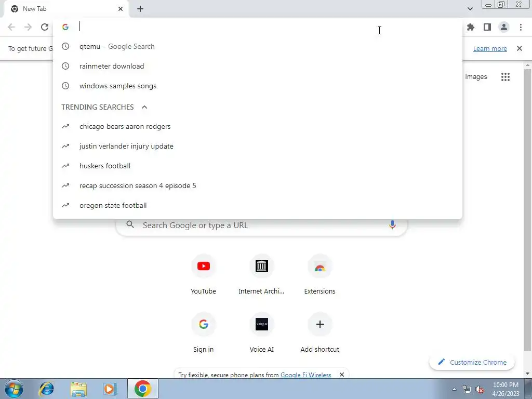Open the Google Sign in shortcut
This screenshot has height=399, width=532.
[203, 333]
